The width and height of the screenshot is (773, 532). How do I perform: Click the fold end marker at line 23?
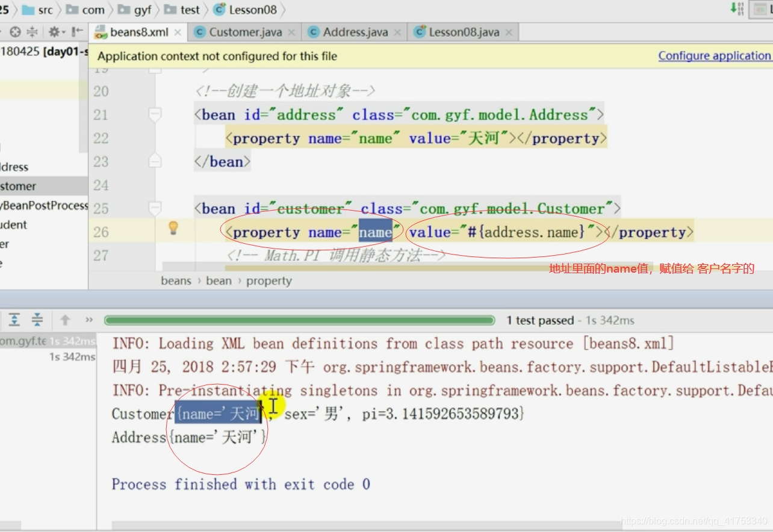155,161
